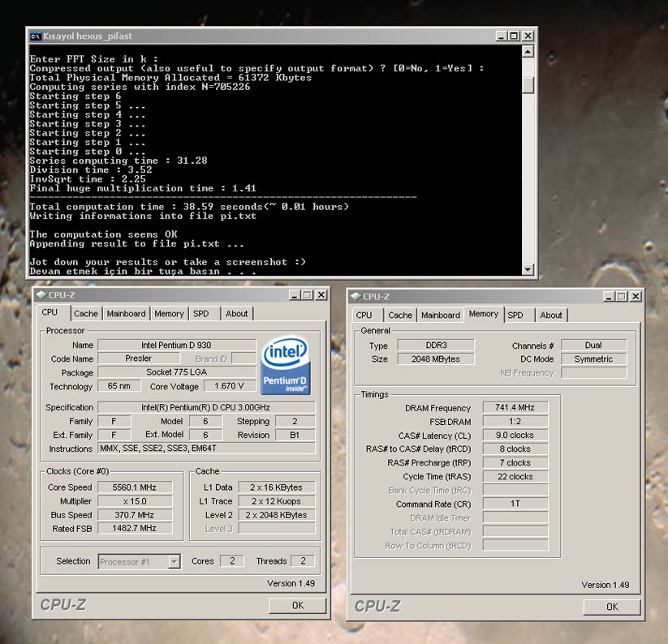Screen dimensions: 668x644
Task: Open the Mainboard tab in right CPU-Z window
Action: coord(441,316)
